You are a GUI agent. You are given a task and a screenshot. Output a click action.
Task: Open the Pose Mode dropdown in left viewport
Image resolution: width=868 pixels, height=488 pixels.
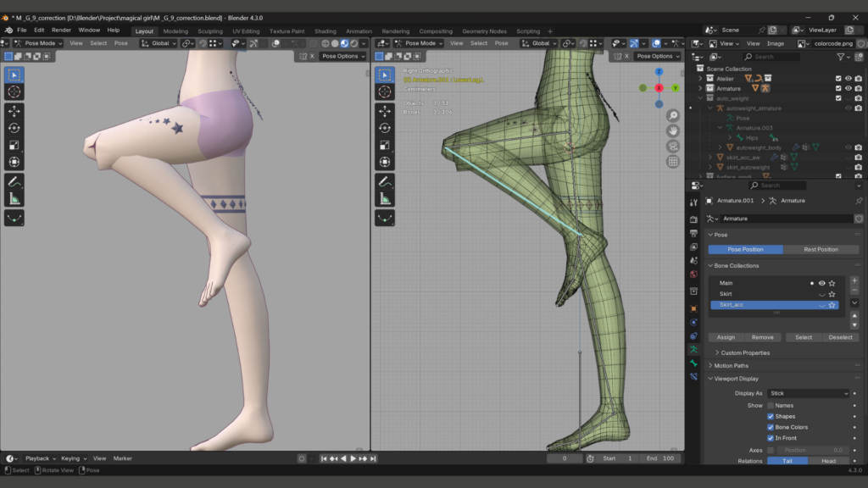[36, 43]
